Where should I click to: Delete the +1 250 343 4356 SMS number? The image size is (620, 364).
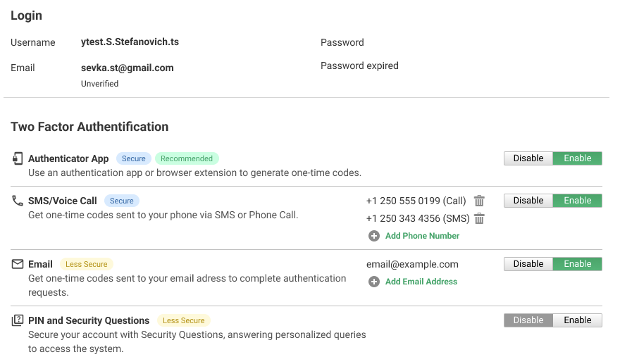[x=479, y=218]
